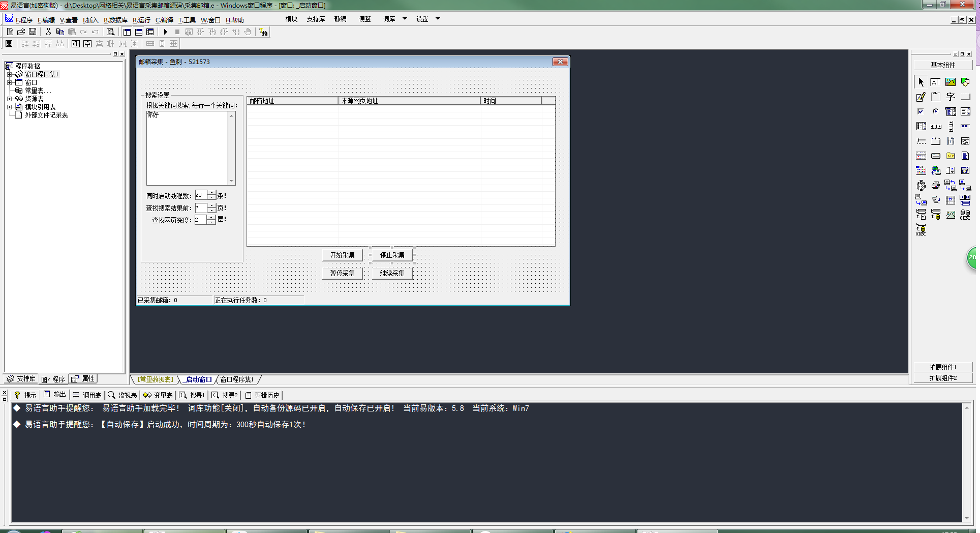Select the edit box component icon
Viewport: 980px width, 533px height.
[x=935, y=82]
